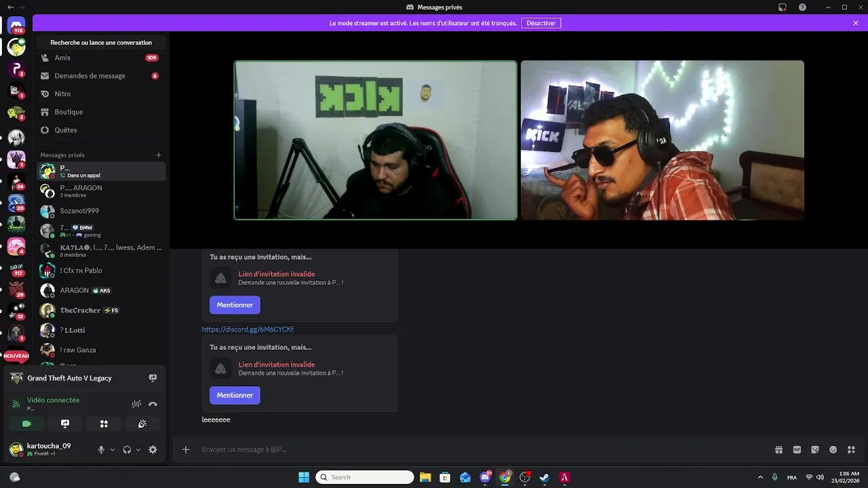Image resolution: width=868 pixels, height=488 pixels.
Task: Mute the microphone in user panel
Action: [101, 449]
